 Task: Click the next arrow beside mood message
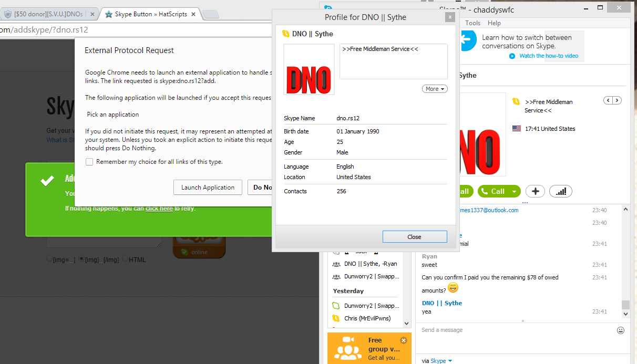(617, 100)
